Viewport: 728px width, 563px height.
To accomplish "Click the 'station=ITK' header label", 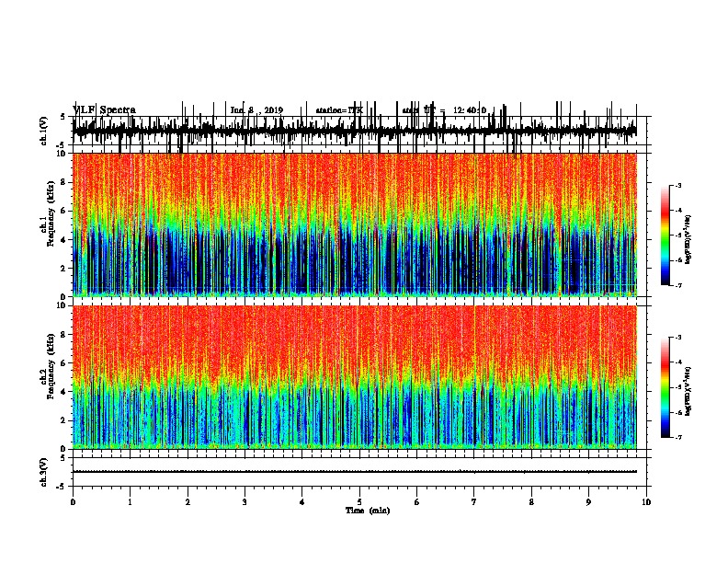I will pyautogui.click(x=339, y=110).
